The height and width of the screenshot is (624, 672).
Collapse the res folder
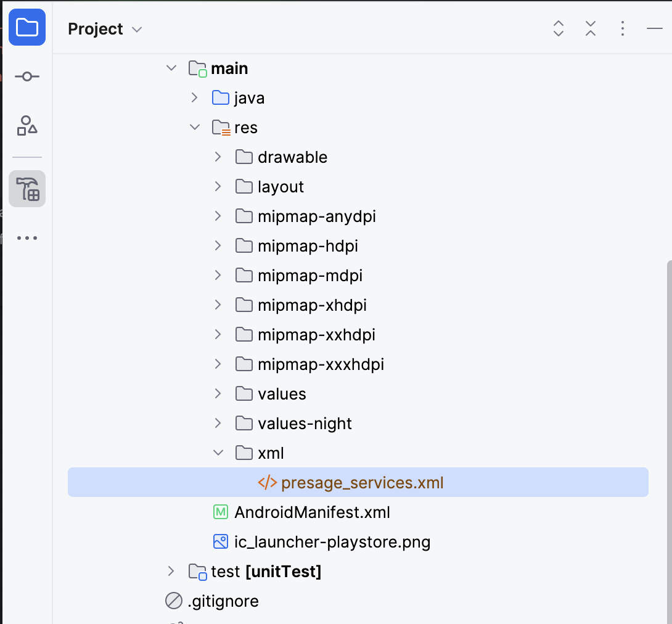click(195, 127)
